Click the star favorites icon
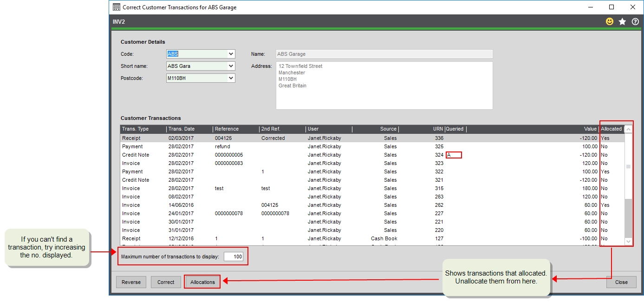 click(x=622, y=21)
